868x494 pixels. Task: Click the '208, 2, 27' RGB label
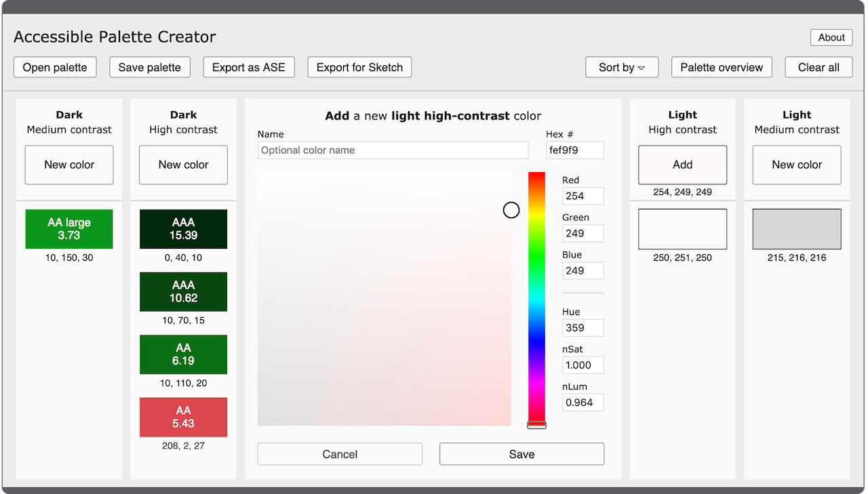(x=183, y=446)
